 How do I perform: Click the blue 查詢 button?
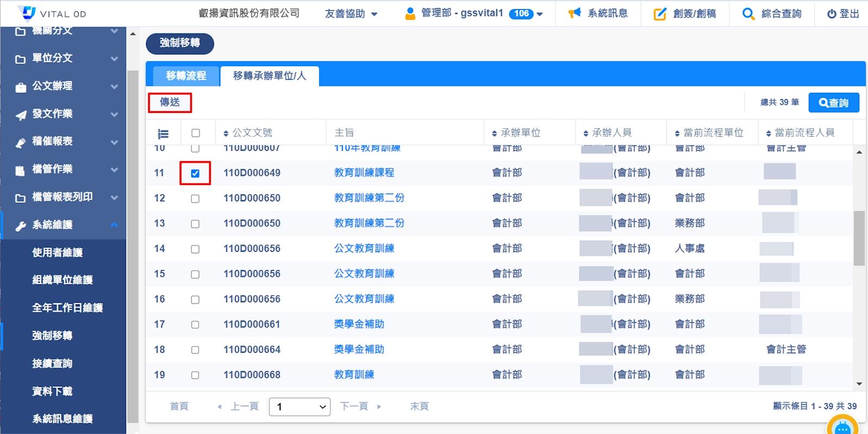[x=833, y=103]
